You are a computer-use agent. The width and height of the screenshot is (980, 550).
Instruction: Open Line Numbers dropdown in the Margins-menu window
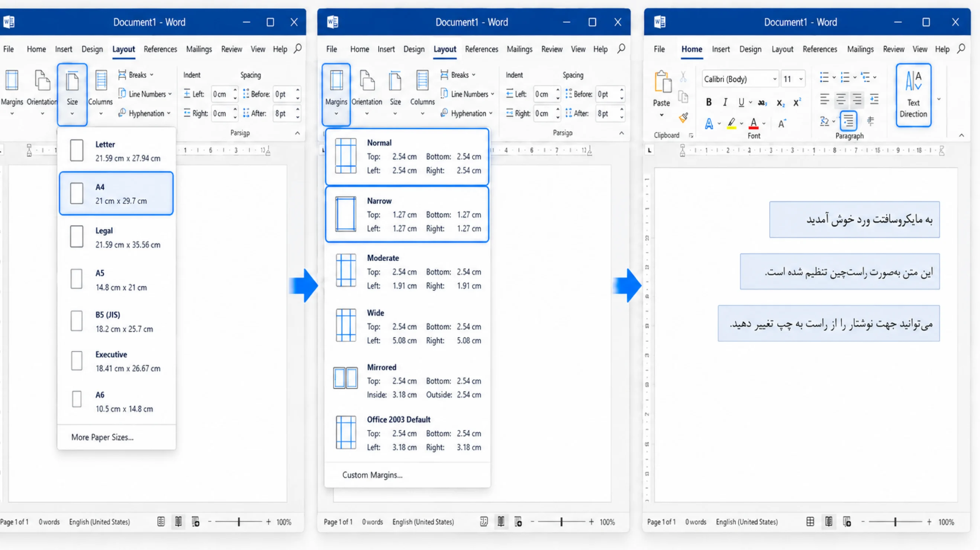pos(468,94)
